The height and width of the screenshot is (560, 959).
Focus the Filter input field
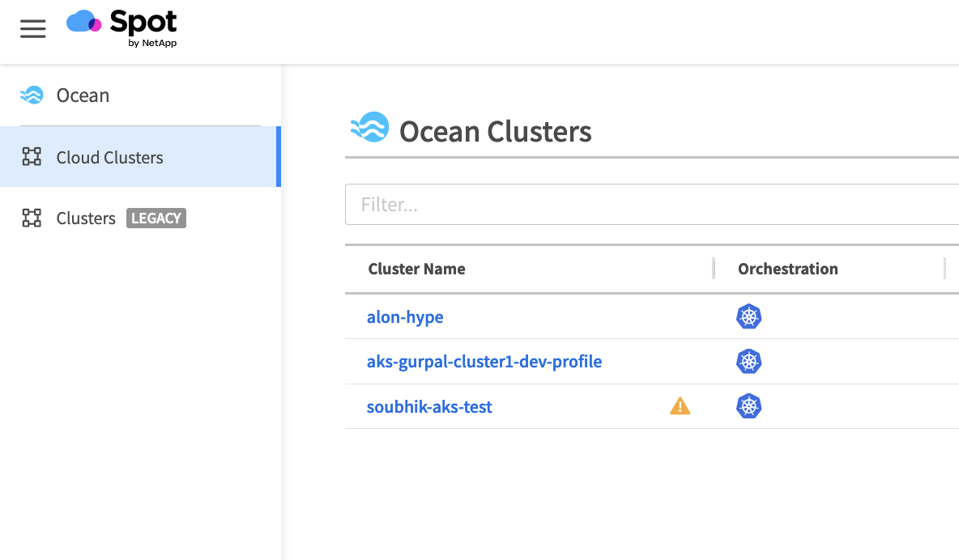point(652,204)
